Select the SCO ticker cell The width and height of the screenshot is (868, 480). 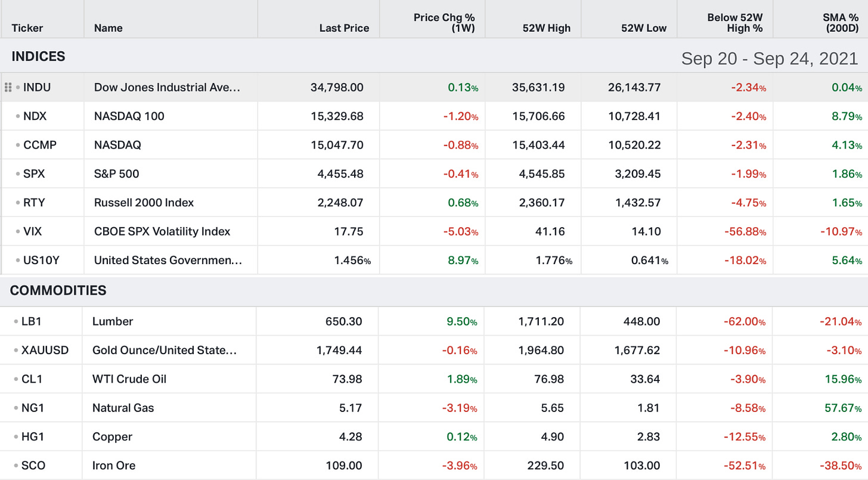[33, 466]
